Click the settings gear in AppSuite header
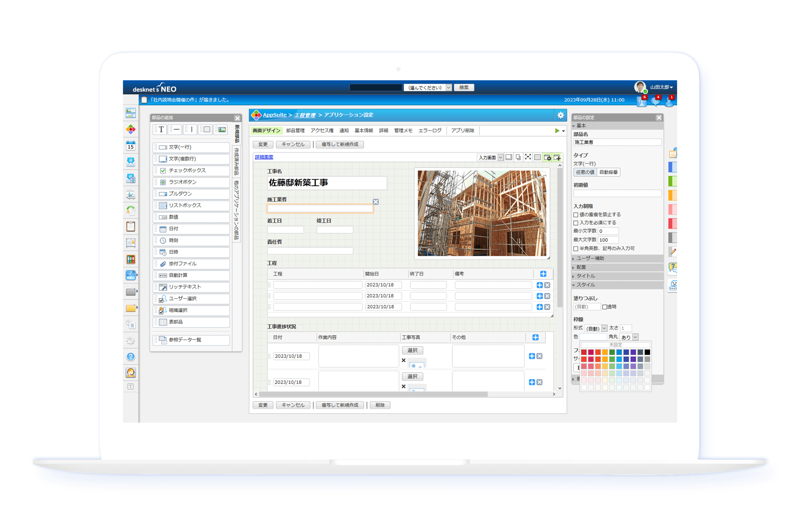 pos(560,115)
